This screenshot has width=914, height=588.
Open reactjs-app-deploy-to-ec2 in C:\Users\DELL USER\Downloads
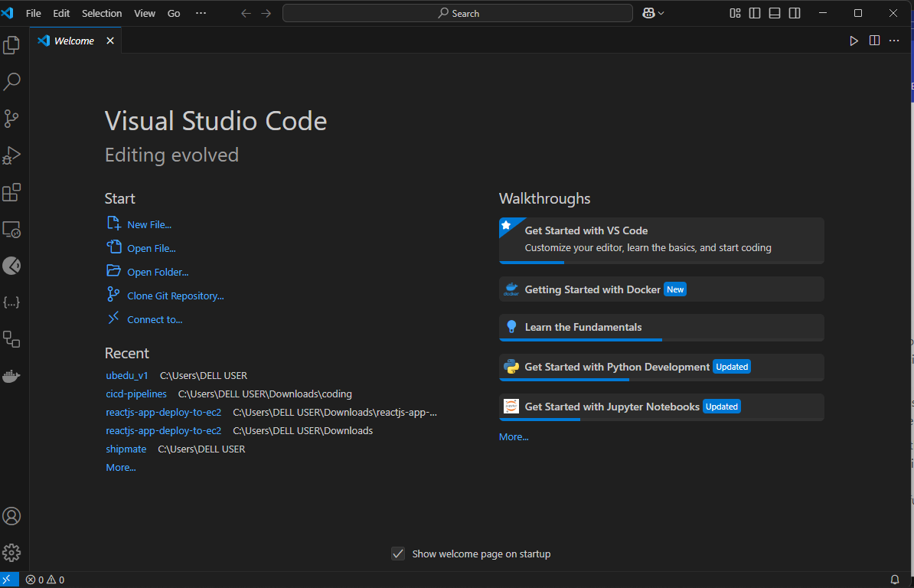point(164,430)
